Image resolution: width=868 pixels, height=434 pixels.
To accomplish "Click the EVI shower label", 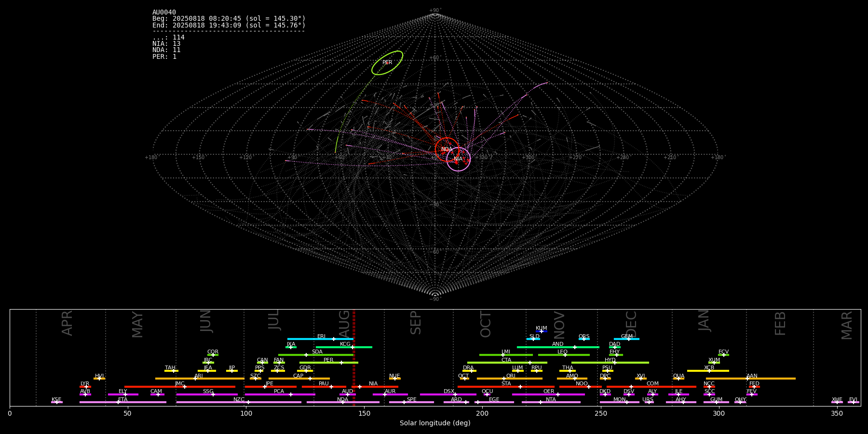I will 854,400.
